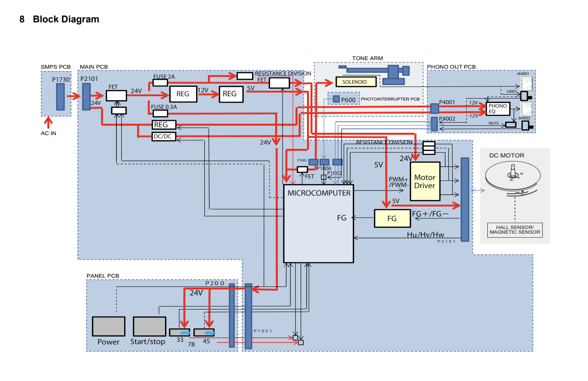The width and height of the screenshot is (588, 381).
Task: Click the '78' speed label
Action: pos(191,344)
